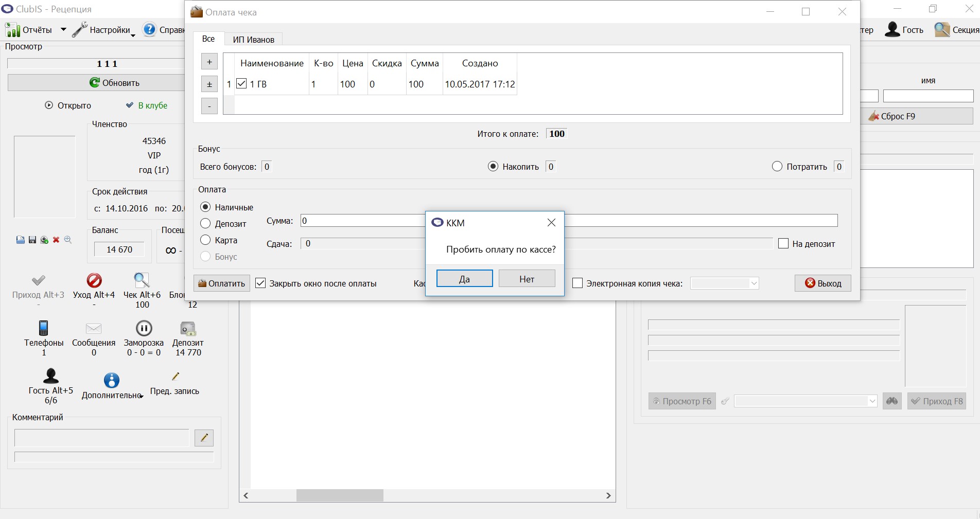Click the Сумма payment input field

569,221
